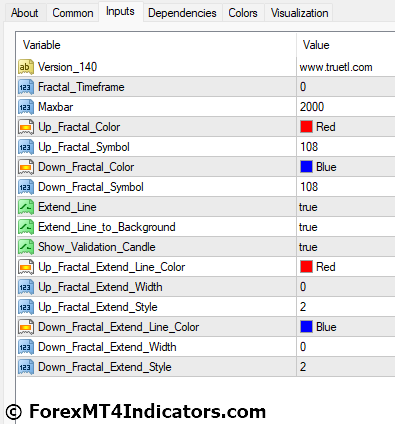The image size is (395, 424).
Task: Open the Down_Fractal_Color Blue value dropdown
Action: coord(346,167)
